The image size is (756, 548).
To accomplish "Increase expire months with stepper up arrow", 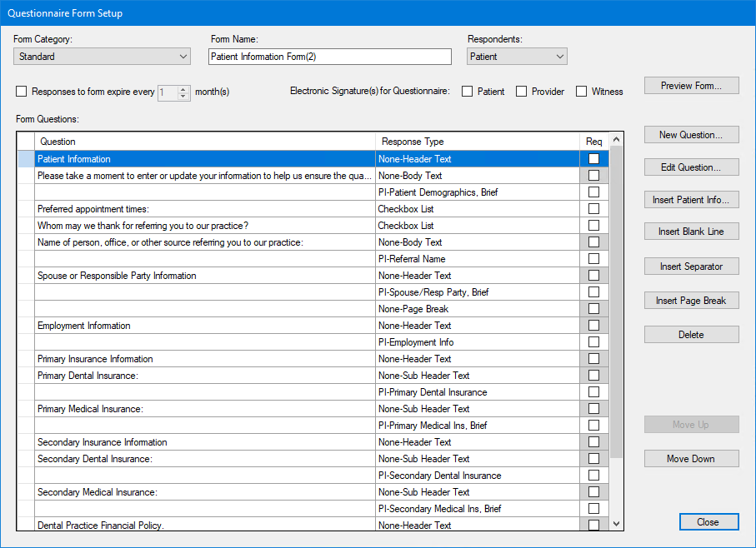I will 184,88.
